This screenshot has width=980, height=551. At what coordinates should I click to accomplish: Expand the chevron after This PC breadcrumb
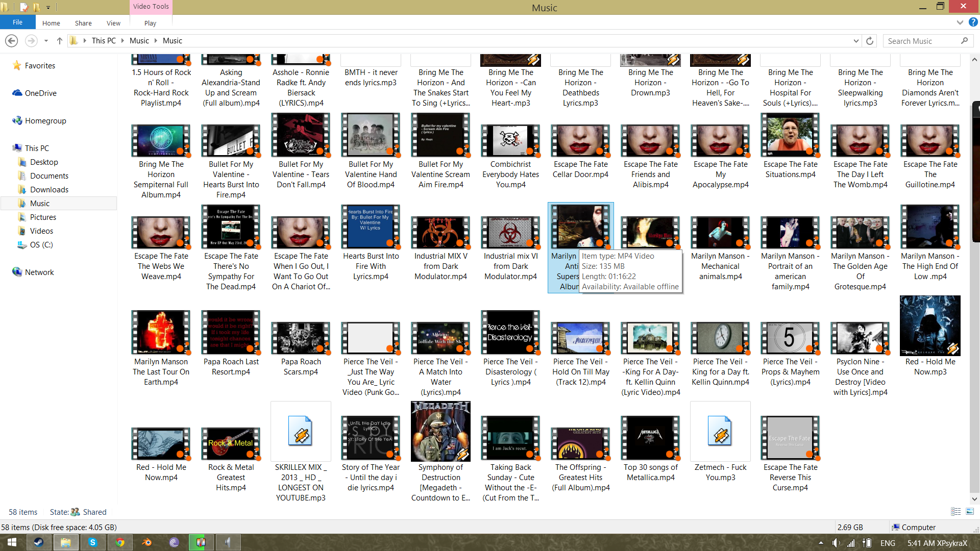pos(123,41)
